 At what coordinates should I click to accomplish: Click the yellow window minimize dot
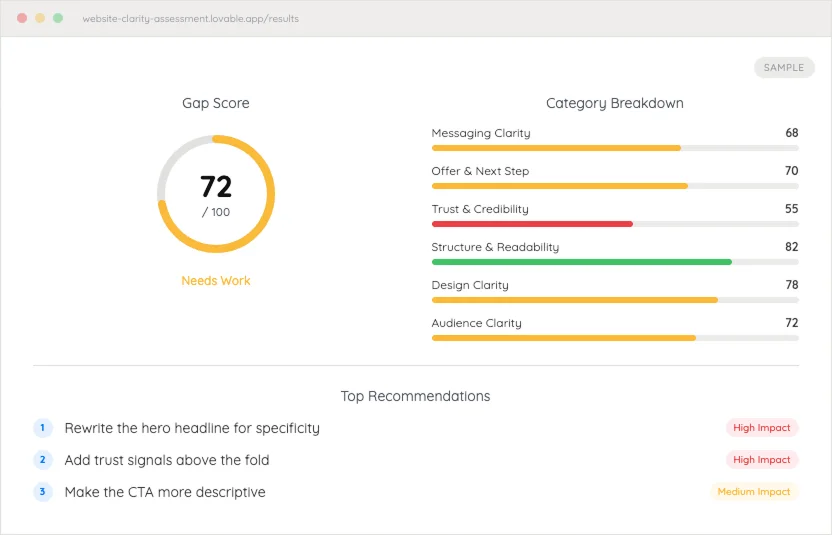[x=40, y=18]
